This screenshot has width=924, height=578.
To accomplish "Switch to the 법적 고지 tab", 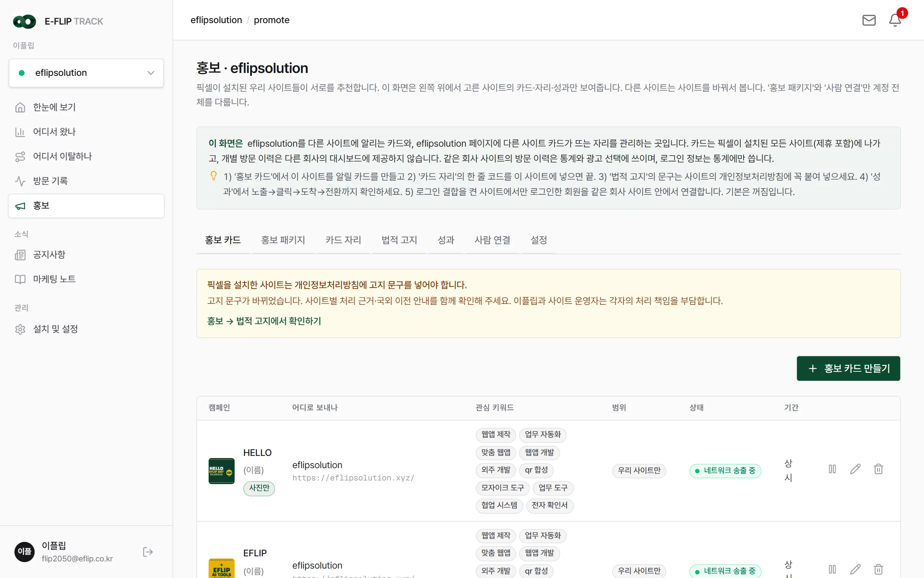I will click(399, 240).
